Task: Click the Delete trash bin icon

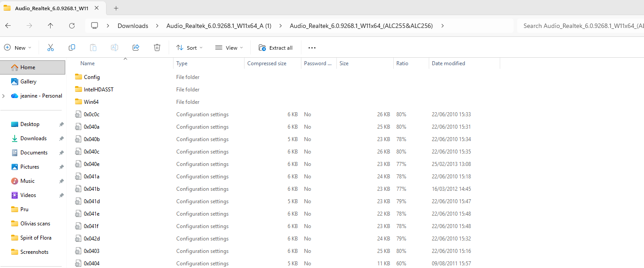Action: [x=157, y=47]
